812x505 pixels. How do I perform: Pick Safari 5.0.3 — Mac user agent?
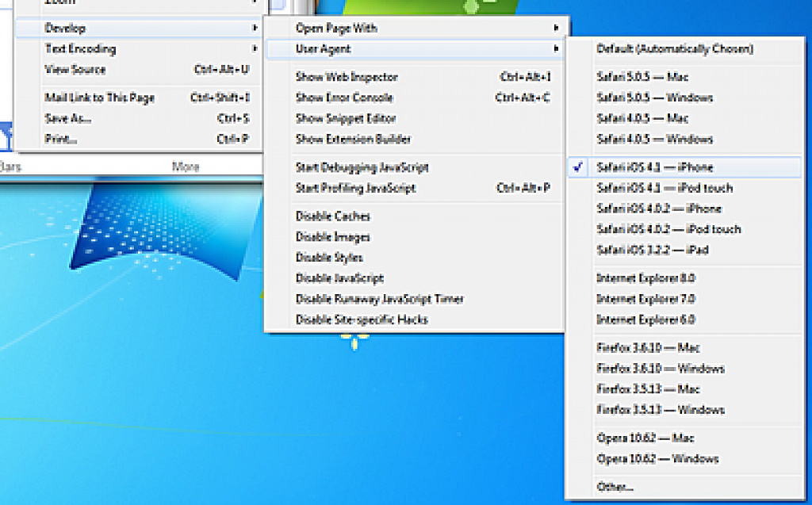tap(684, 77)
